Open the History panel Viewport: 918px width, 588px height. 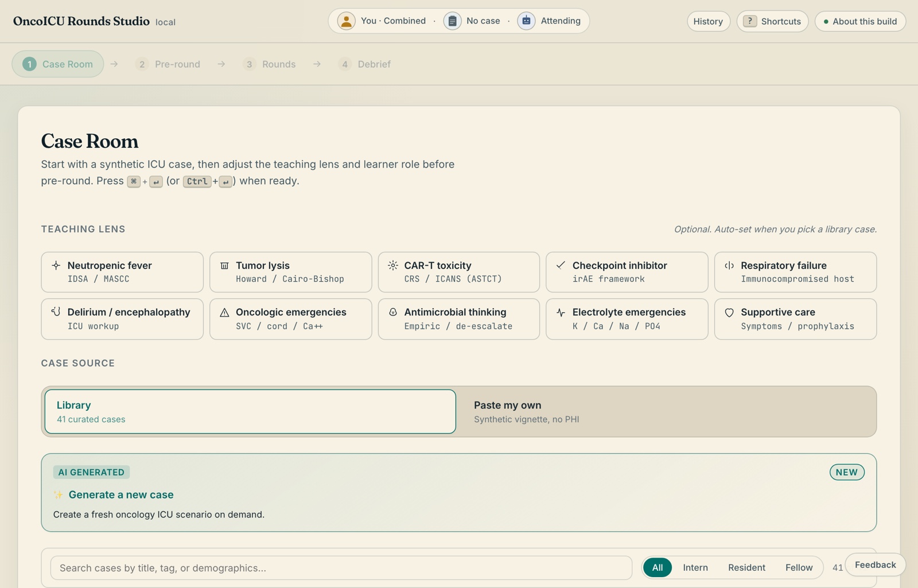tap(709, 21)
